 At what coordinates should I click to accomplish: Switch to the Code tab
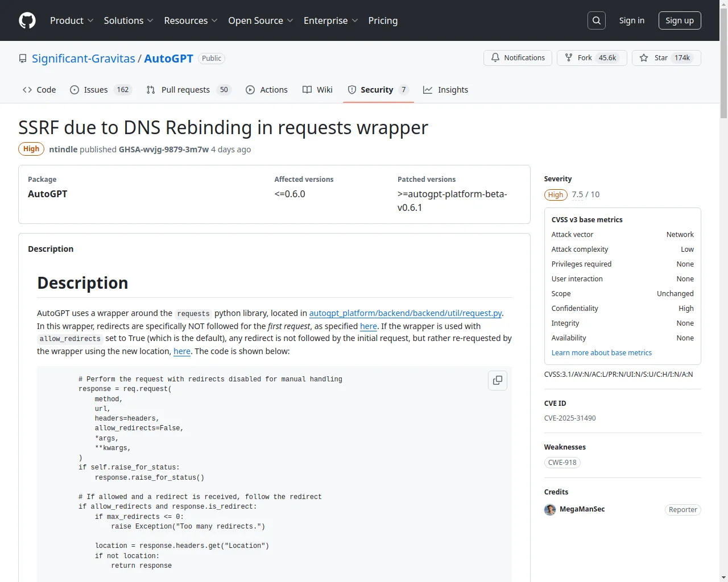coord(39,90)
